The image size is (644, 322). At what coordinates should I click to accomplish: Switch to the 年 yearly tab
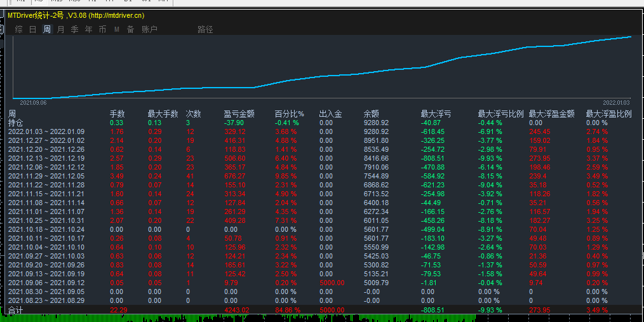point(89,30)
